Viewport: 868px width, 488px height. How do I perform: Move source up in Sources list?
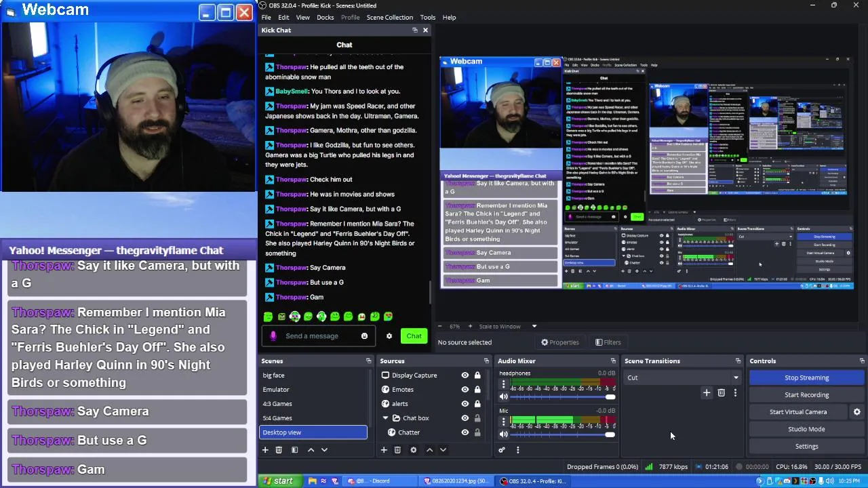[429, 450]
